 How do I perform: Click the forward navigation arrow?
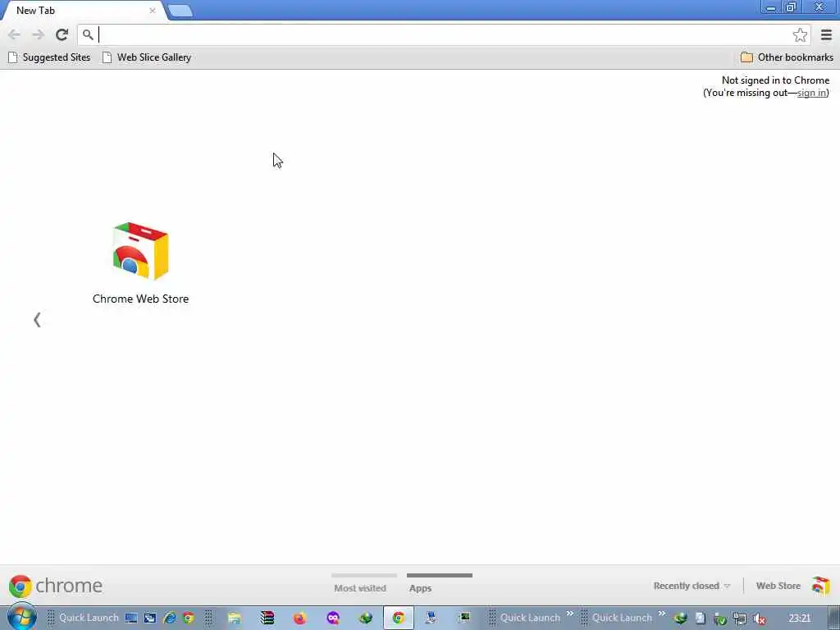[38, 34]
